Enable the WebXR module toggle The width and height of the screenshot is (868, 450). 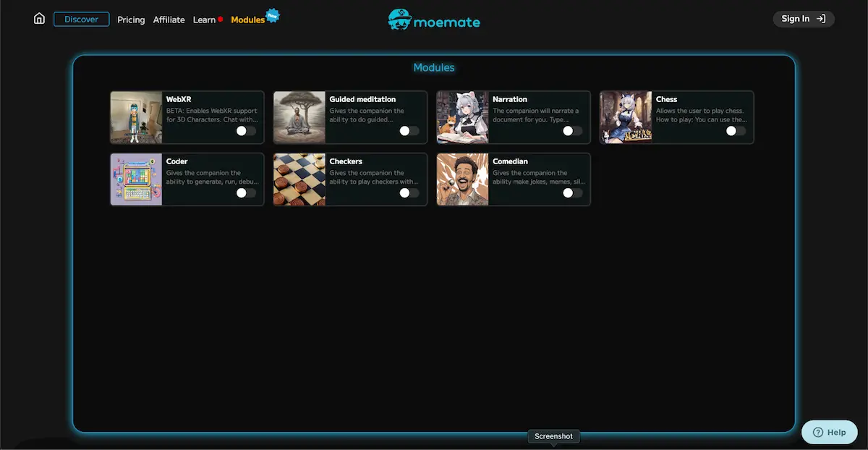[x=244, y=130]
